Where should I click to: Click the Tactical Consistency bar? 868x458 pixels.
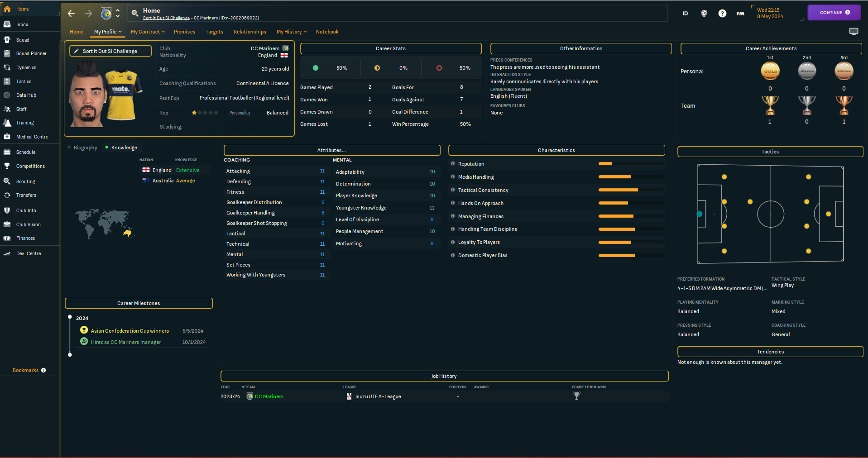(x=631, y=190)
